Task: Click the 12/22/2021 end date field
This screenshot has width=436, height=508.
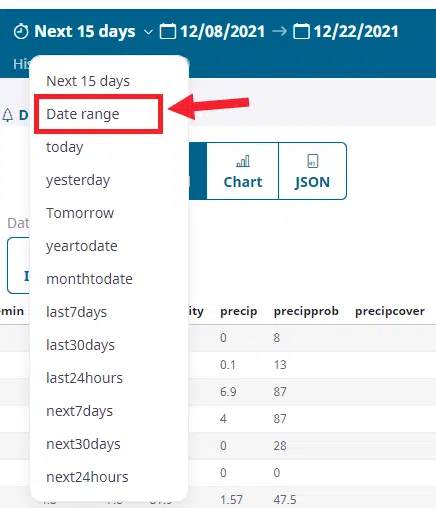Action: 356,32
